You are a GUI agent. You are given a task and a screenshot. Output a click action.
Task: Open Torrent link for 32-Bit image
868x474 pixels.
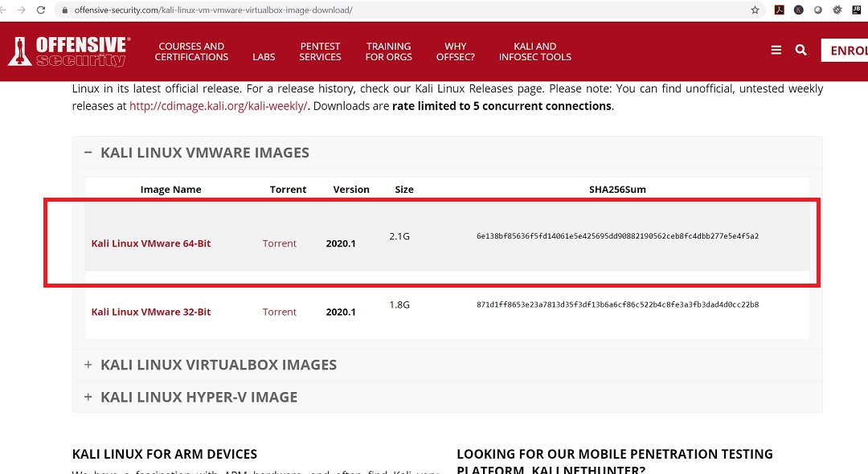coord(280,312)
